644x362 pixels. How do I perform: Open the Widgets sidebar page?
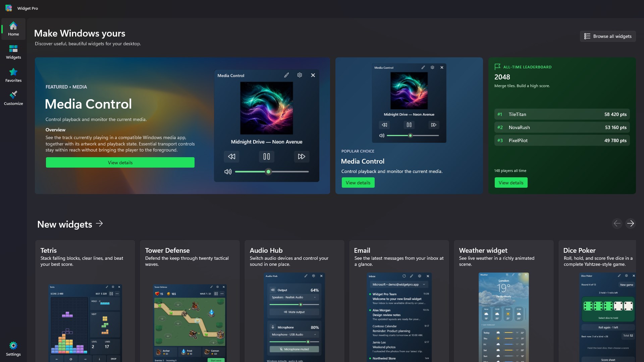click(13, 52)
